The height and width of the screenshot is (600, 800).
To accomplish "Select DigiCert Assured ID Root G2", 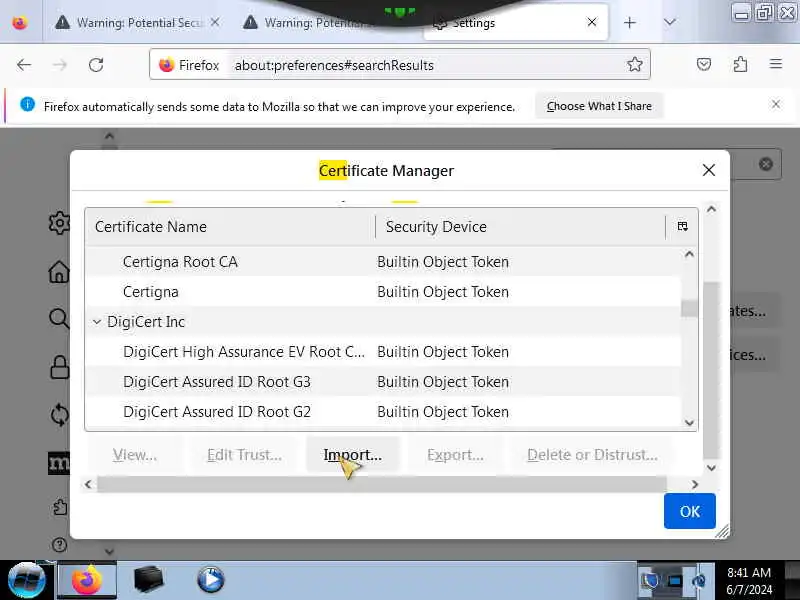I will click(383, 412).
